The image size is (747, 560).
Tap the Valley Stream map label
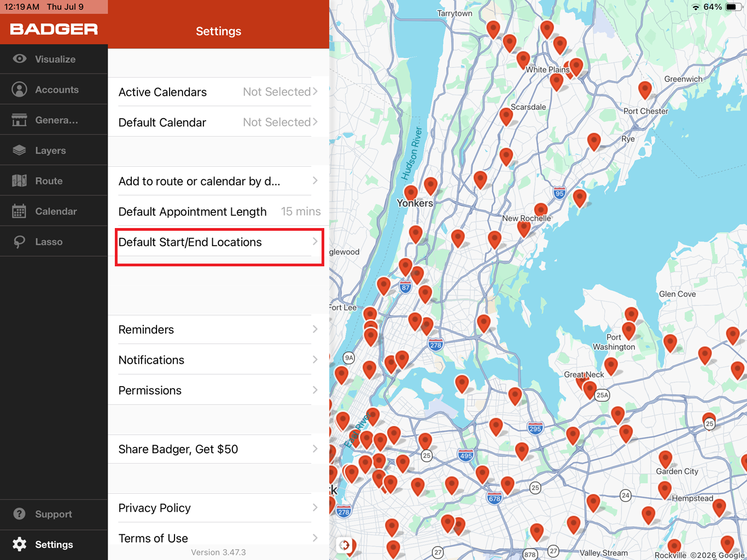pyautogui.click(x=604, y=553)
